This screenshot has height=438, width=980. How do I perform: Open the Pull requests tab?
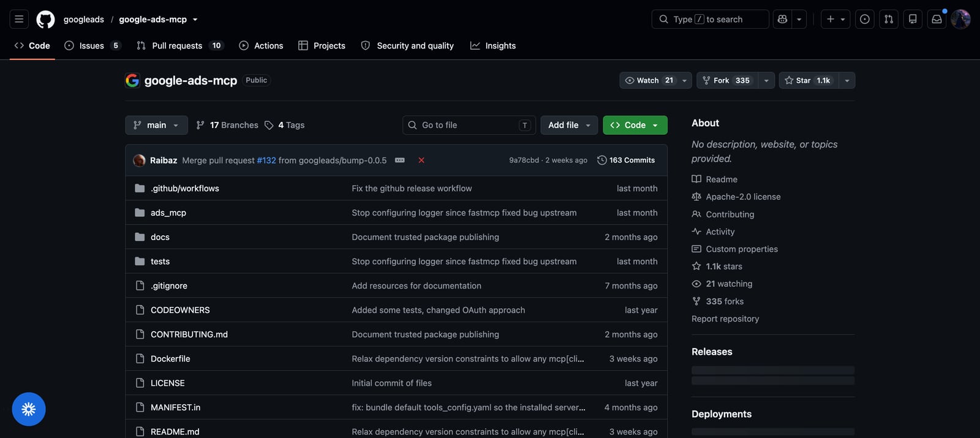coord(179,45)
